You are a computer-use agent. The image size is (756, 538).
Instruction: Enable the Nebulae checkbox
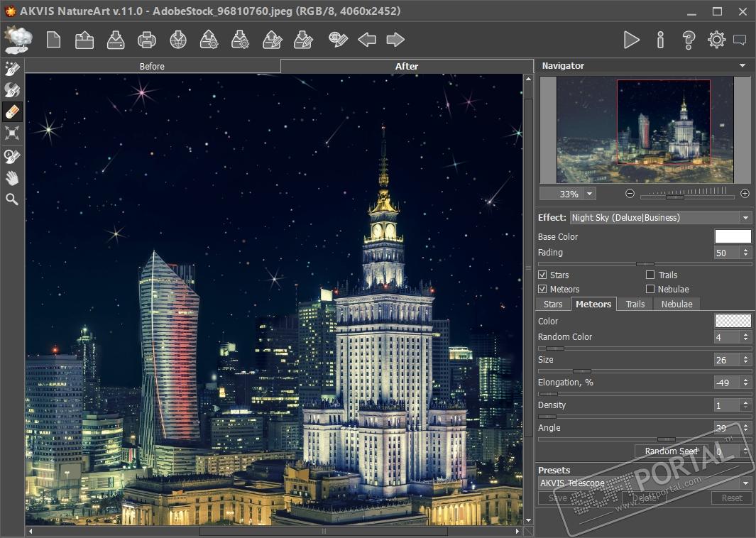pyautogui.click(x=650, y=289)
